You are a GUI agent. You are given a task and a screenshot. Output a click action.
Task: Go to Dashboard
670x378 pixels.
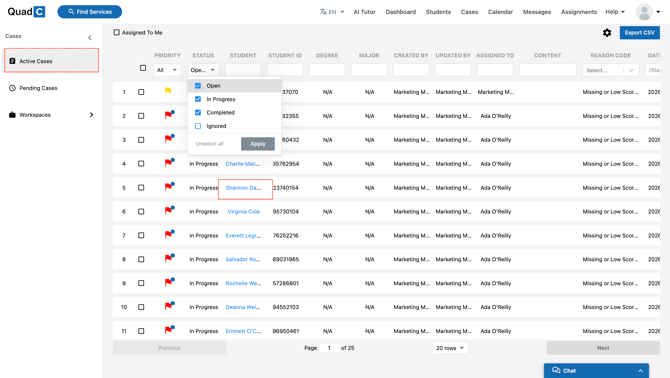pos(400,12)
